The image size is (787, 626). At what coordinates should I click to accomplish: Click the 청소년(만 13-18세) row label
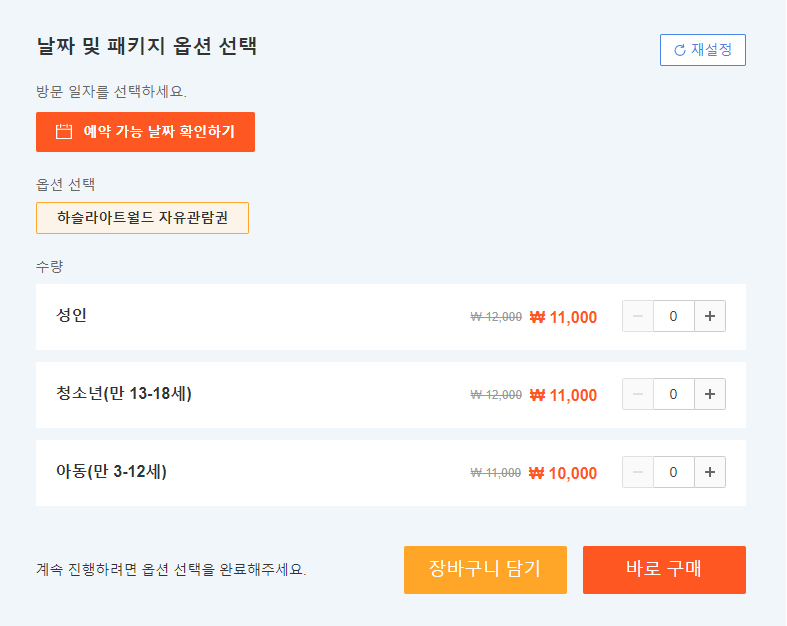pyautogui.click(x=123, y=393)
